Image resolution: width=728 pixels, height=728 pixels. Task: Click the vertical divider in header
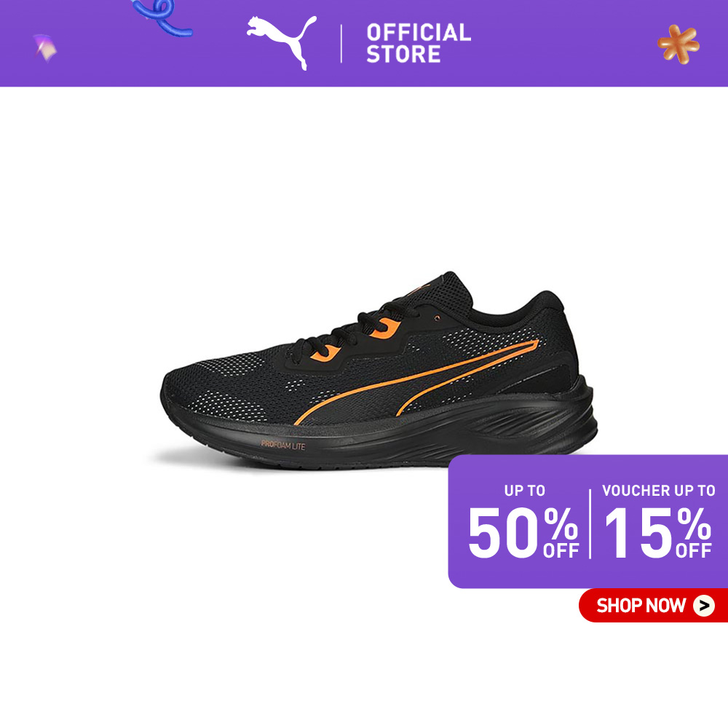click(341, 44)
